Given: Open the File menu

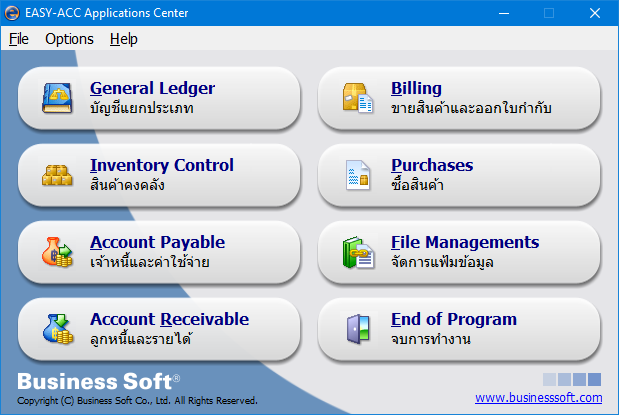Looking at the screenshot, I should 19,39.
